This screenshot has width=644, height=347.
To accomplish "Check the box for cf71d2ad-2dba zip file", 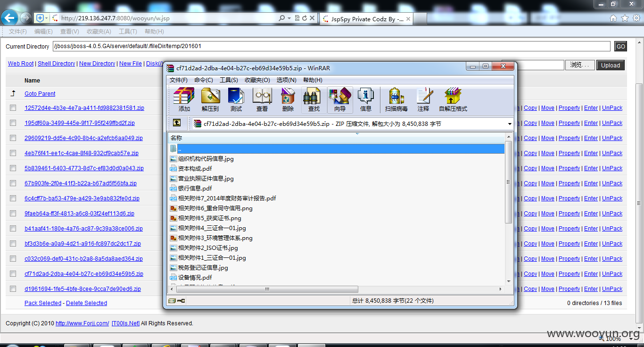I will coord(13,274).
